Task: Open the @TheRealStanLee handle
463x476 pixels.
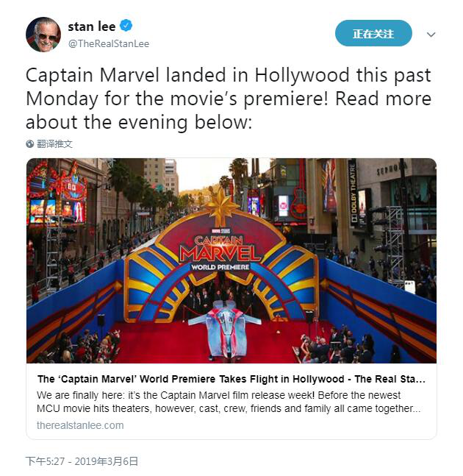Action: point(109,43)
